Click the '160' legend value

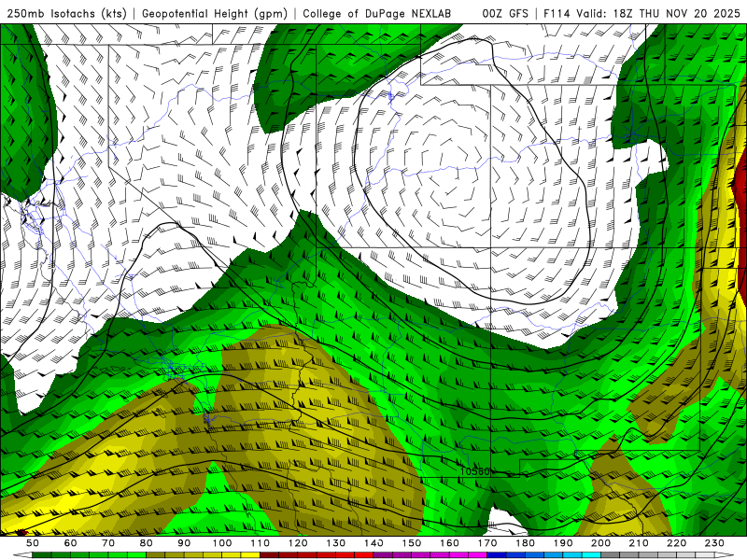[449, 543]
